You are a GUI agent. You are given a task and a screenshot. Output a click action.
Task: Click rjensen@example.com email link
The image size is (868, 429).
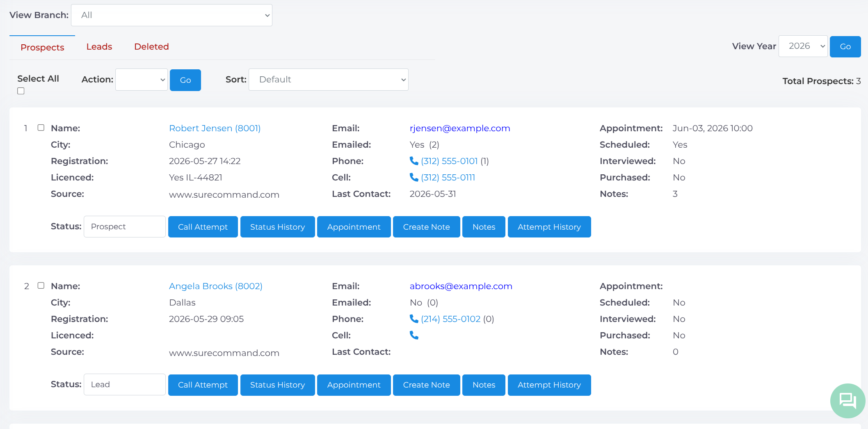pyautogui.click(x=460, y=128)
